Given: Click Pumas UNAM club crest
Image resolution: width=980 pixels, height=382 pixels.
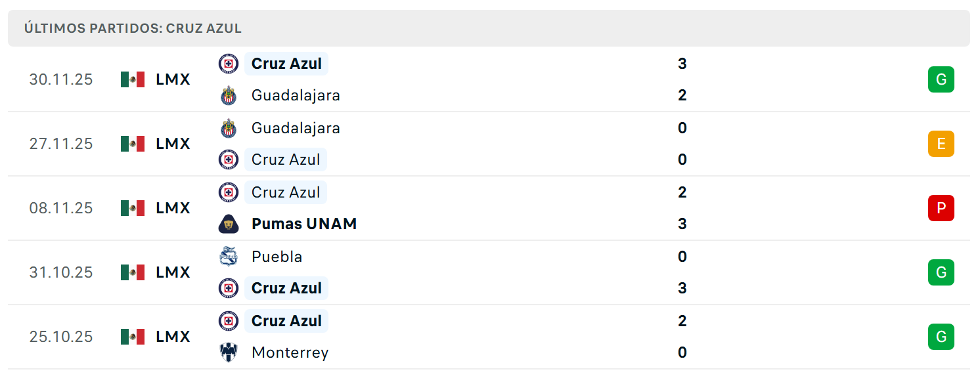Looking at the screenshot, I should (x=229, y=224).
